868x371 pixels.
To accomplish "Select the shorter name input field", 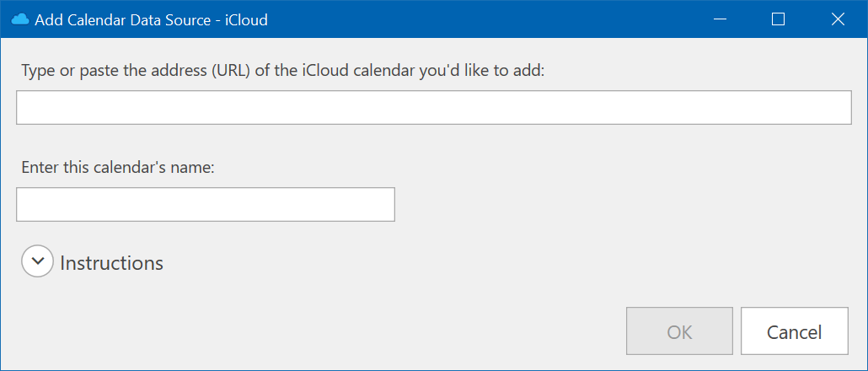I will click(x=206, y=204).
